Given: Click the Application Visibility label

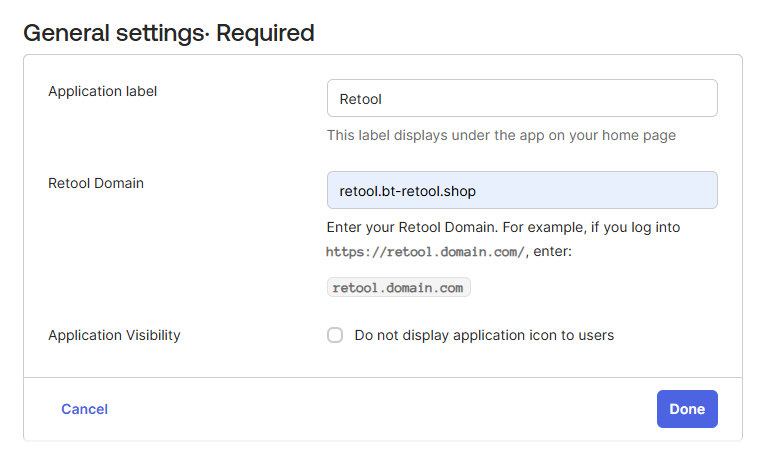Looking at the screenshot, I should click(x=114, y=335).
